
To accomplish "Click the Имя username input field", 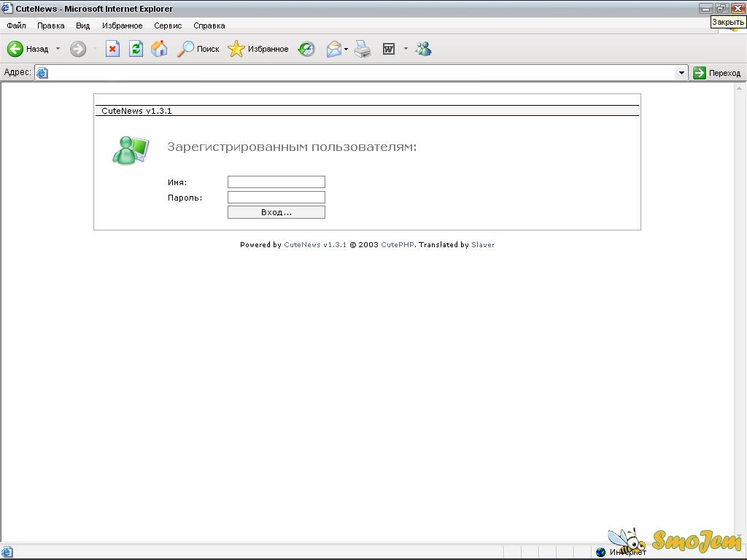I will pos(276,182).
